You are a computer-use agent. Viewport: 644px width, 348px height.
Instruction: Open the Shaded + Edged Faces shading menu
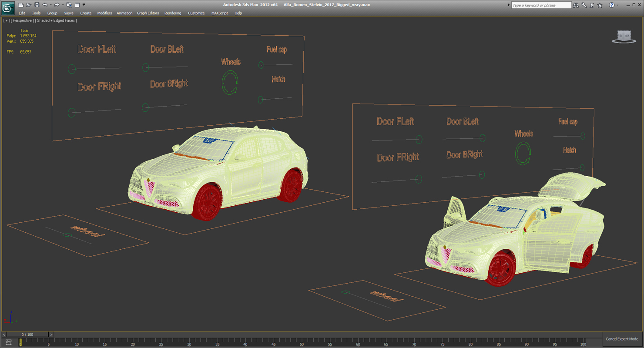tap(56, 20)
